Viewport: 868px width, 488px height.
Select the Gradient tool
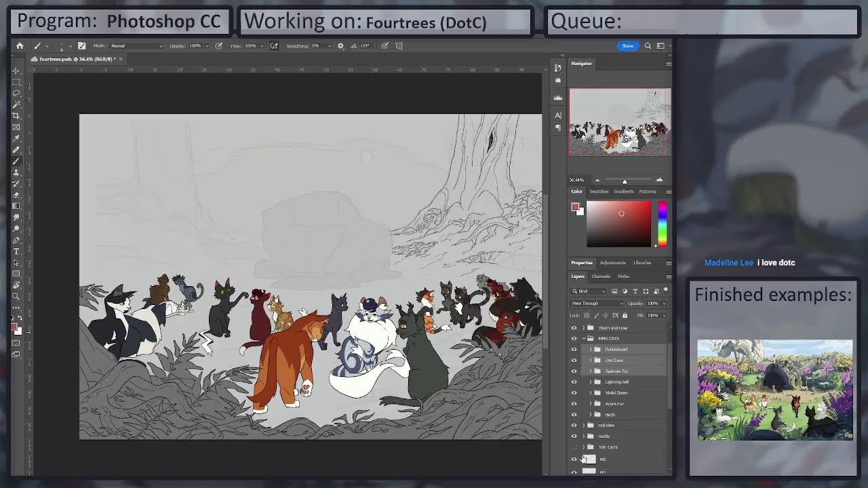coord(16,206)
